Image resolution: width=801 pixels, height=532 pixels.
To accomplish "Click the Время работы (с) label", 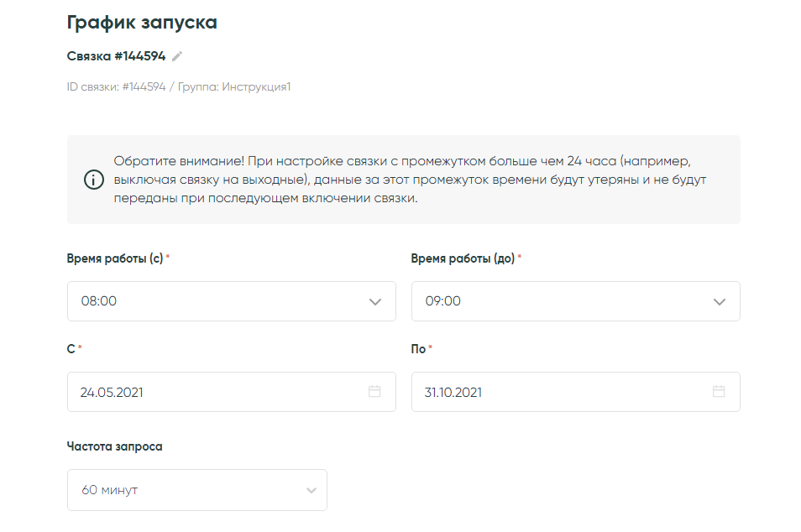I will tap(115, 258).
